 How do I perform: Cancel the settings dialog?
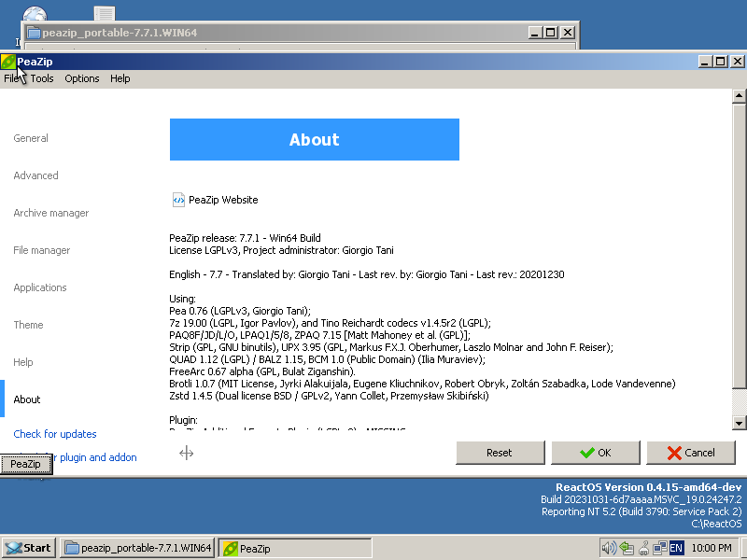691,453
